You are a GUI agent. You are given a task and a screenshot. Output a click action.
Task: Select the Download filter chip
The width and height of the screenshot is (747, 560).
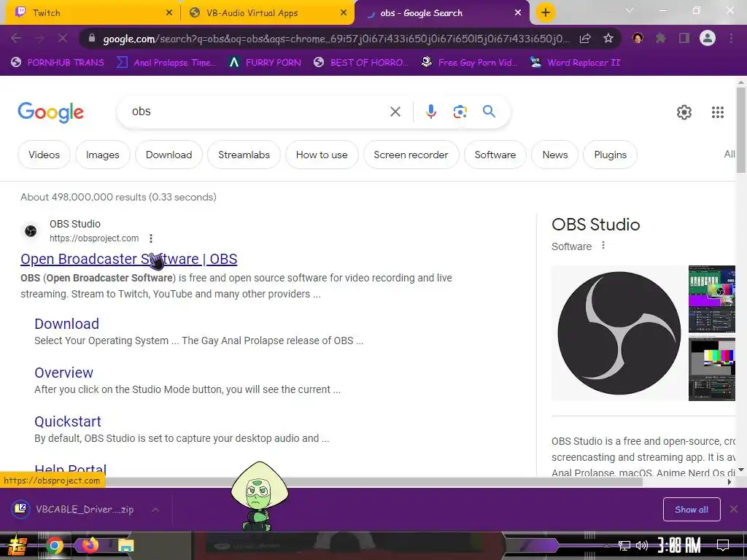169,155
